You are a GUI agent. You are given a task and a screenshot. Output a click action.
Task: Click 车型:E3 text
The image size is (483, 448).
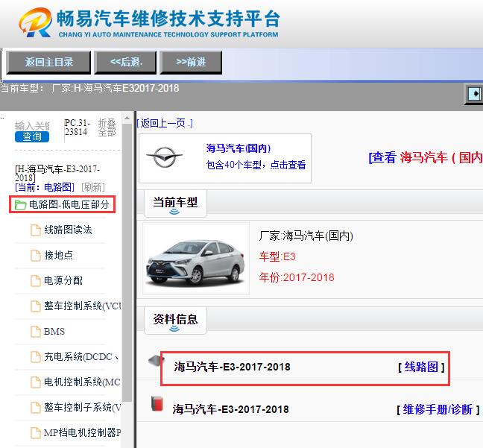tap(277, 256)
